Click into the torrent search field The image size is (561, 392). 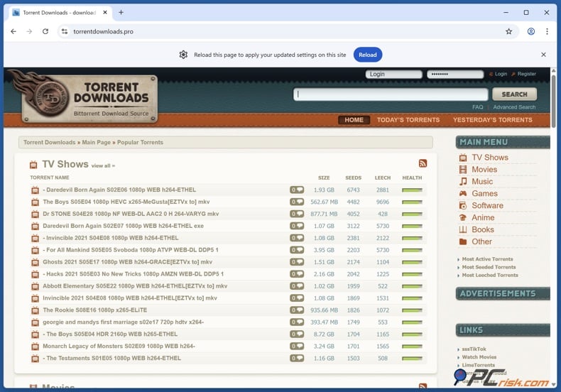pyautogui.click(x=391, y=94)
